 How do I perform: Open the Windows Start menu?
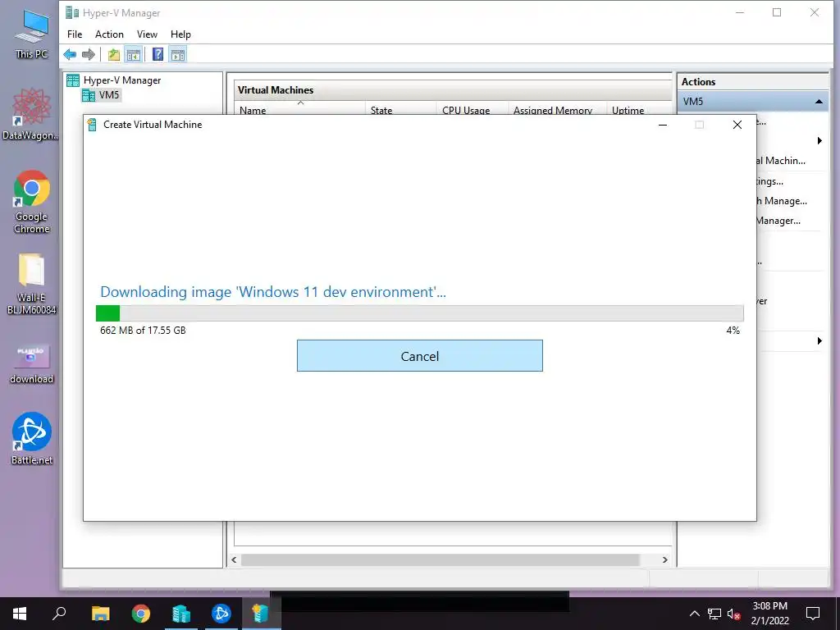tap(20, 614)
